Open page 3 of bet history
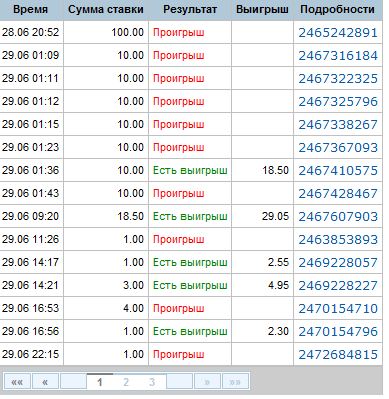This screenshot has height=399, width=389. coord(152,382)
